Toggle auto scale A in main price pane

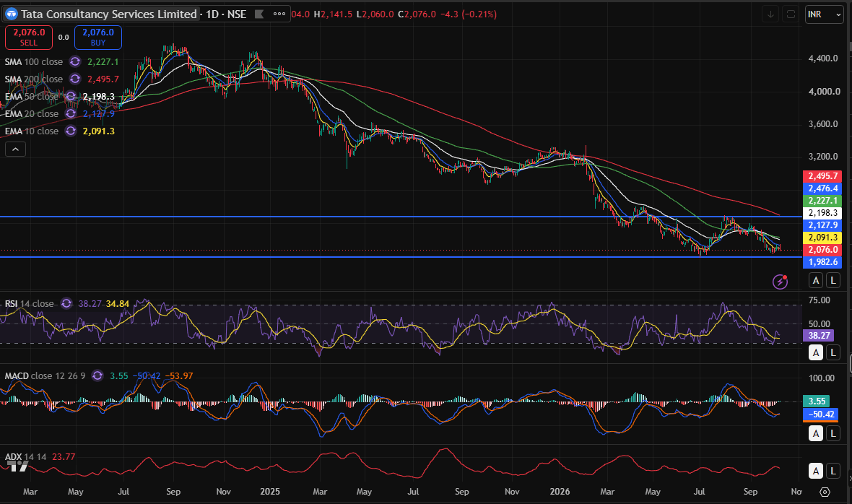tap(816, 280)
